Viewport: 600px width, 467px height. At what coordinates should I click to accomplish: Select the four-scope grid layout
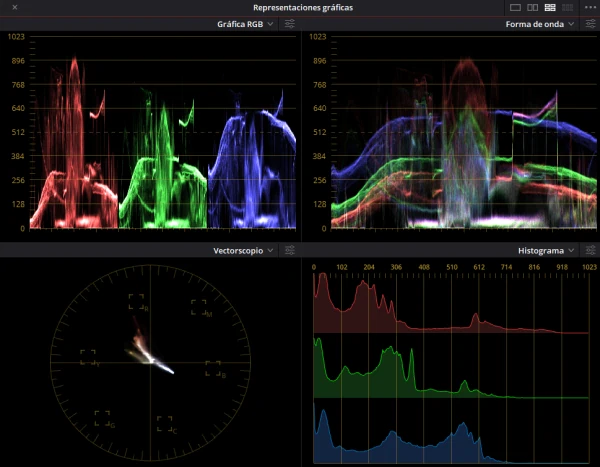coord(550,7)
